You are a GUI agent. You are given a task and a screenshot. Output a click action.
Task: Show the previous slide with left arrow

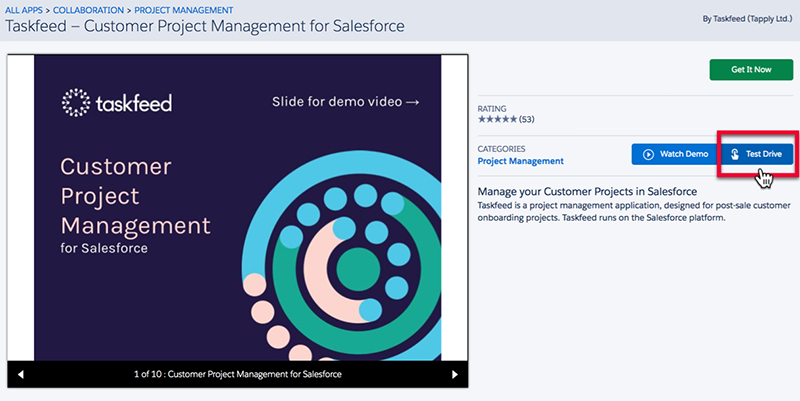coord(20,374)
